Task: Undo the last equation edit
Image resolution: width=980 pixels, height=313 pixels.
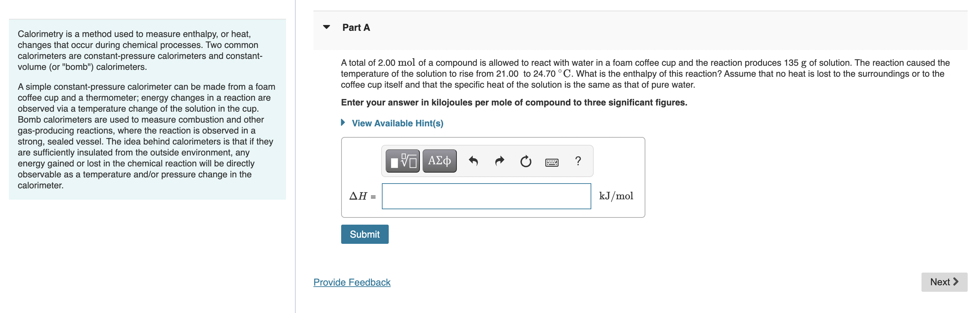Action: 473,161
